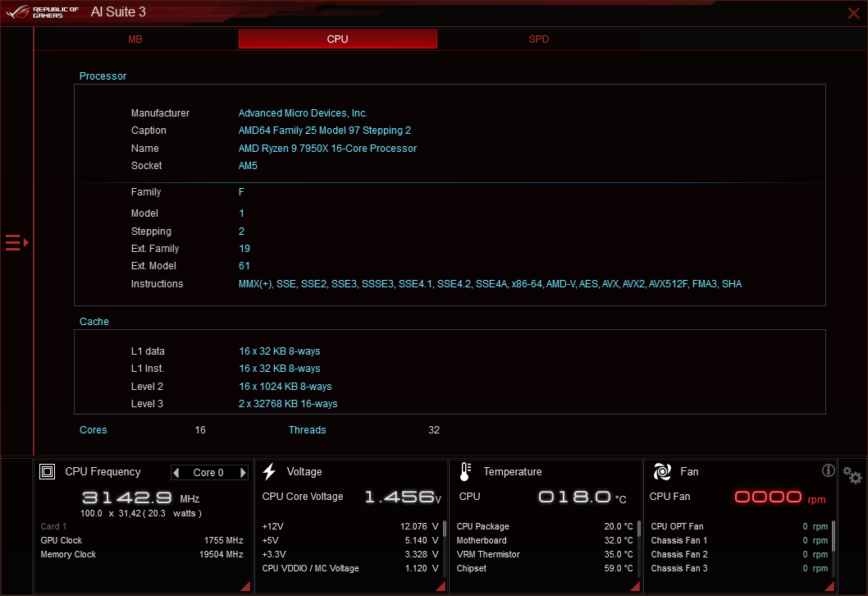This screenshot has width=868, height=596.
Task: Step to previous core with left arrow
Action: coord(178,472)
